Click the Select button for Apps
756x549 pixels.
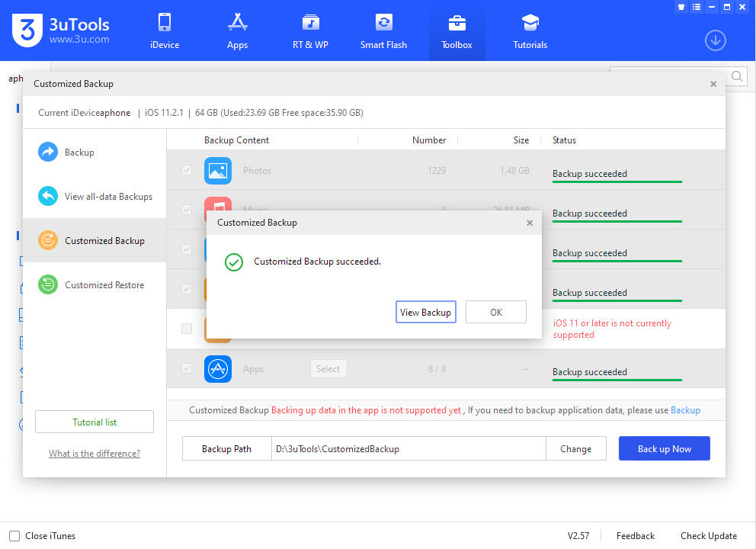[328, 369]
